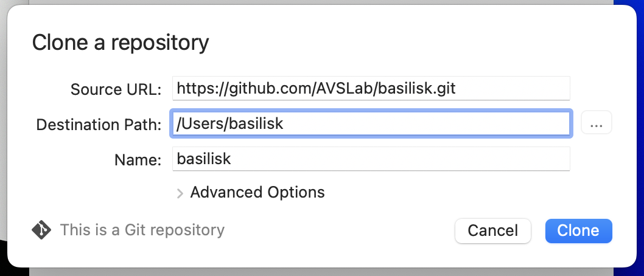Image resolution: width=644 pixels, height=276 pixels.
Task: Click the 'Name:' field label
Action: click(x=138, y=160)
